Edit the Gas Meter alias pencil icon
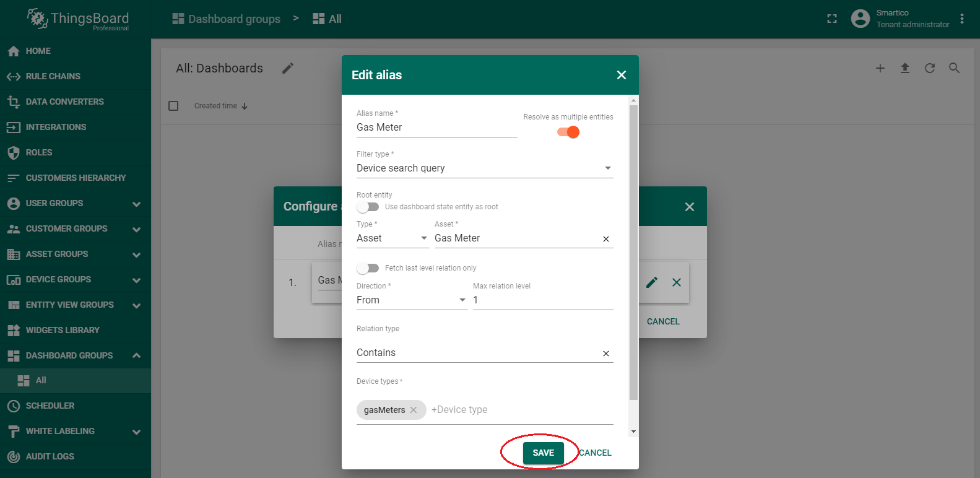 point(651,282)
